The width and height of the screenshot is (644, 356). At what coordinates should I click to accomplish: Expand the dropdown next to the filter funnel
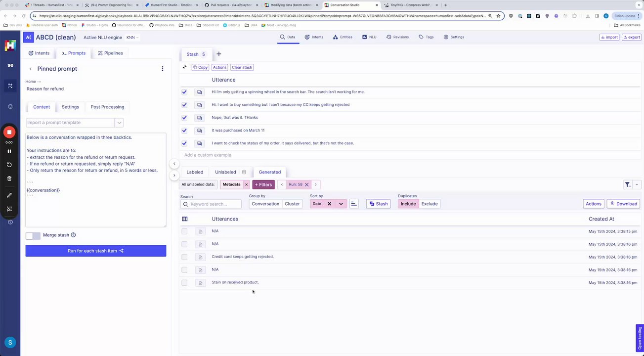637,184
